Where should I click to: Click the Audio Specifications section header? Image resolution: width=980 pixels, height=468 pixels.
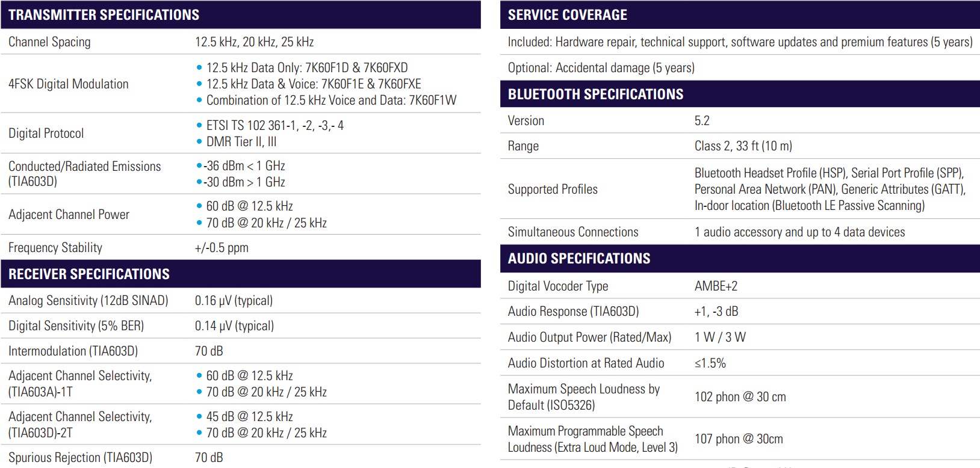(x=578, y=259)
